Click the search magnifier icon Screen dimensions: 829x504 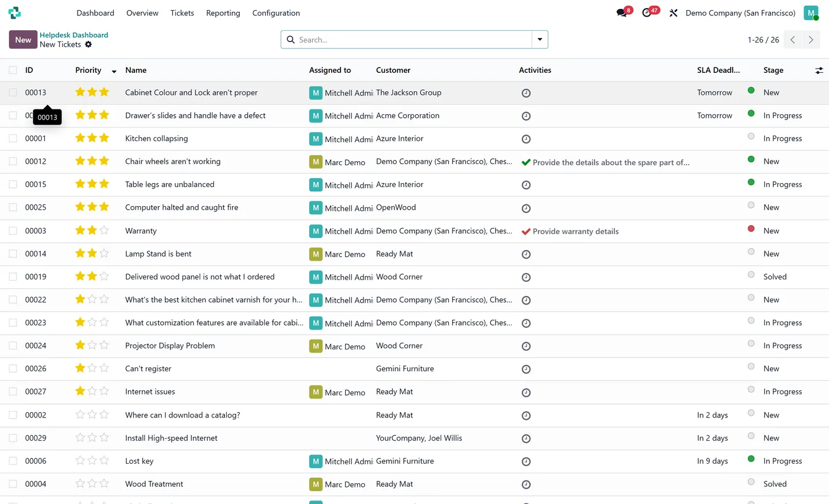click(291, 40)
